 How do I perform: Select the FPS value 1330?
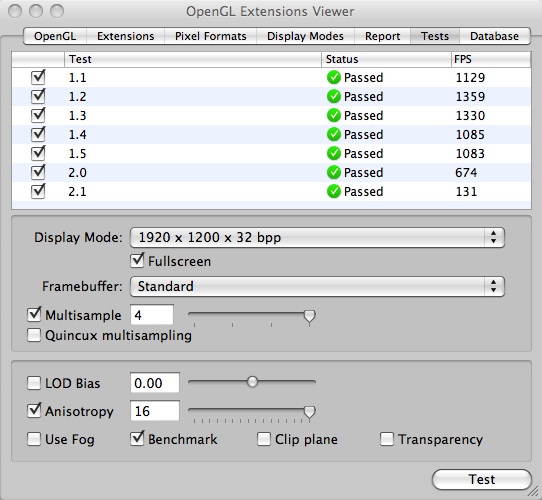[470, 115]
